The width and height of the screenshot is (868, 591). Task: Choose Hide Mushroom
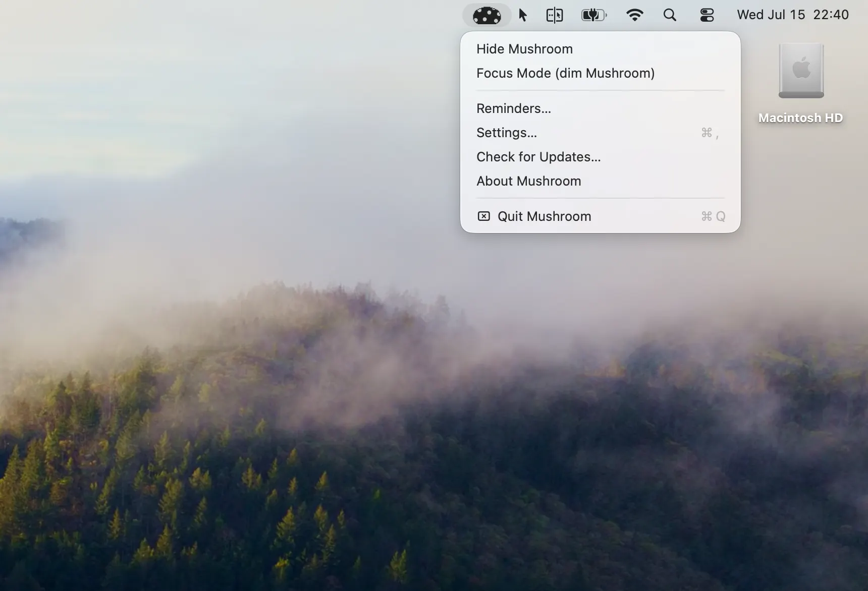point(600,49)
